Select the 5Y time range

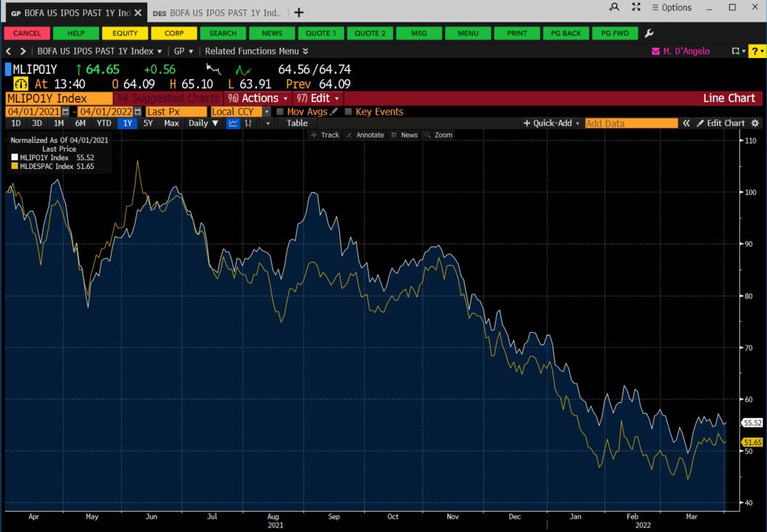click(x=148, y=123)
